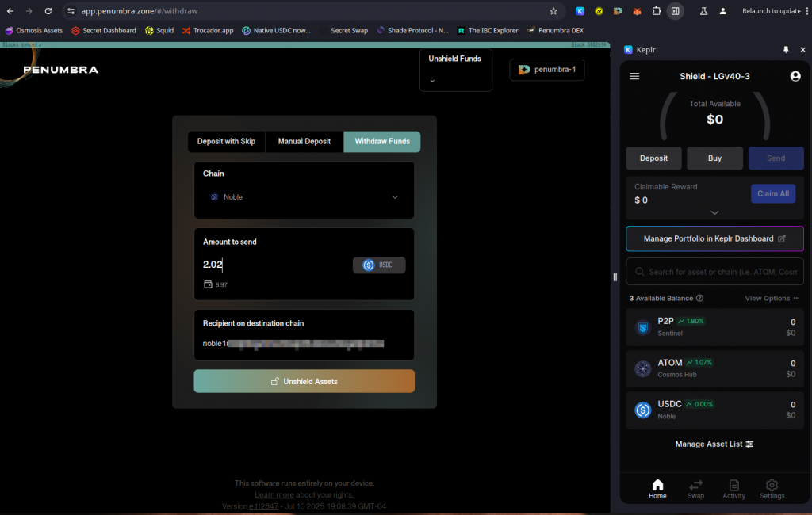Open Keplr extension icon in toolbar
Image resolution: width=812 pixels, height=515 pixels.
click(x=580, y=11)
